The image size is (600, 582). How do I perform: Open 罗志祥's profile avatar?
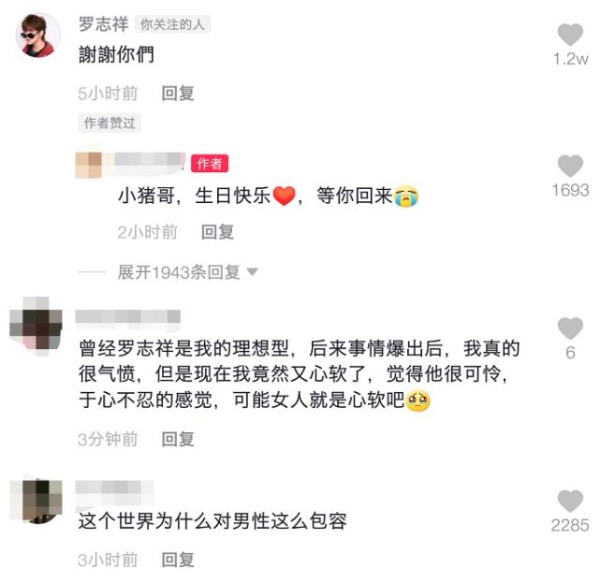pyautogui.click(x=38, y=35)
